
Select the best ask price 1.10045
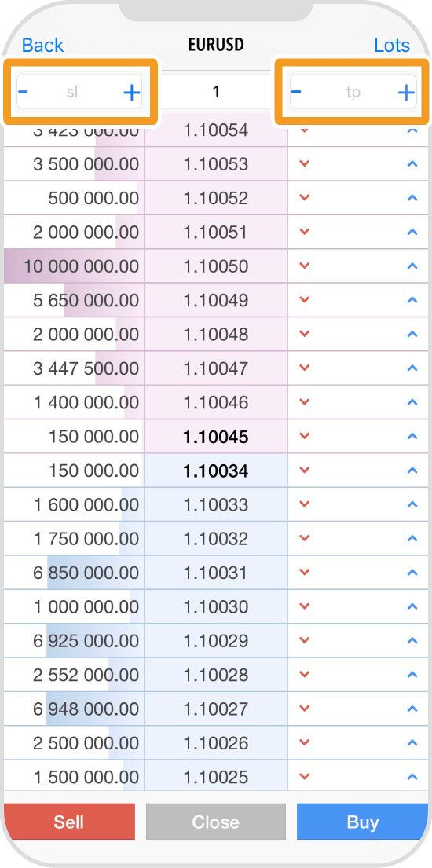point(216,437)
